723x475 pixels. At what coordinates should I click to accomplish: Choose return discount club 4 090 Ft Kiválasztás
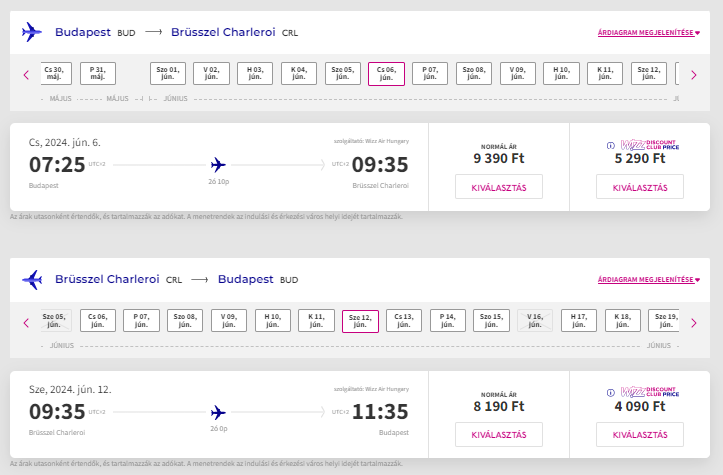point(640,434)
